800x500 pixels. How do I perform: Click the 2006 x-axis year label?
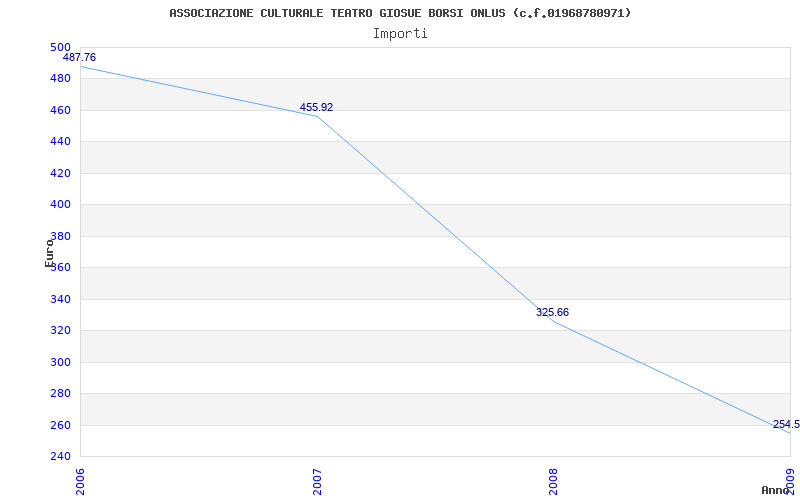click(x=80, y=482)
